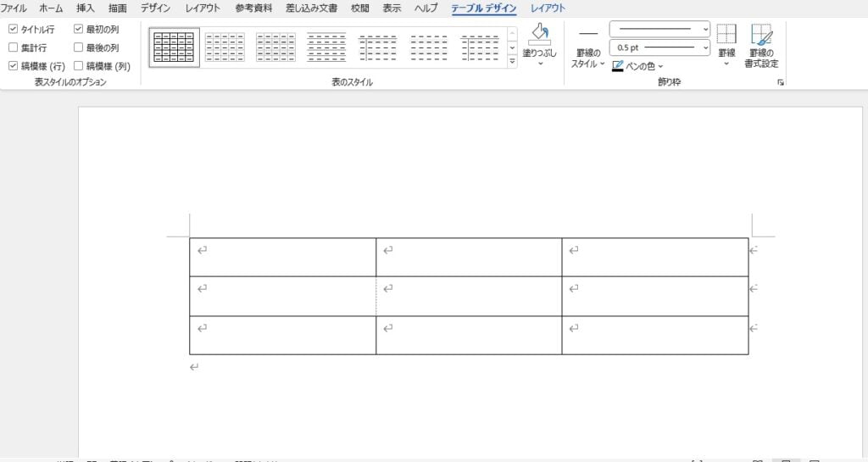Switch to 差し込み文書 tab
Image resolution: width=868 pixels, height=462 pixels.
point(311,8)
